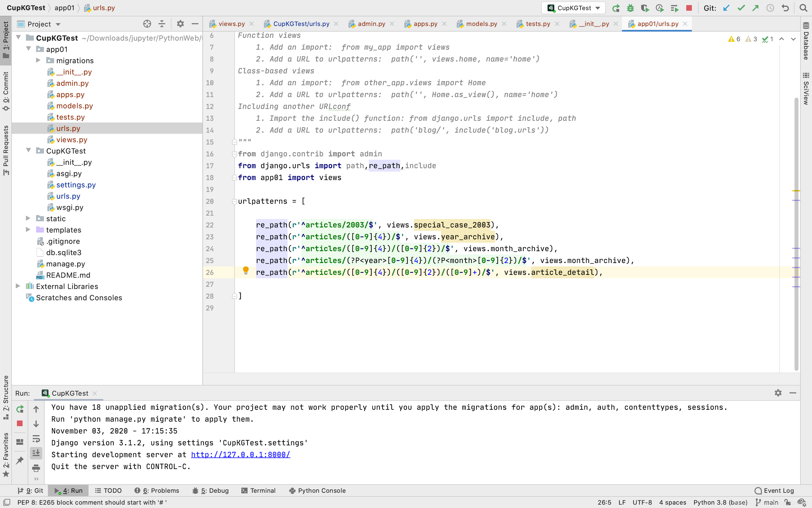This screenshot has width=812, height=508.
Task: Jump to next highlighted error arrow
Action: (793, 39)
